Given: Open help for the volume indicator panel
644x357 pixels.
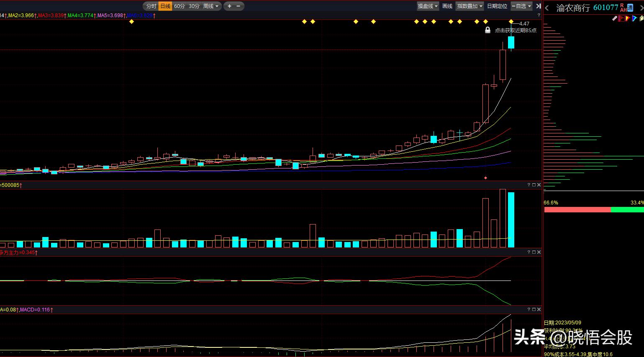Looking at the screenshot, I should pyautogui.click(x=529, y=185).
